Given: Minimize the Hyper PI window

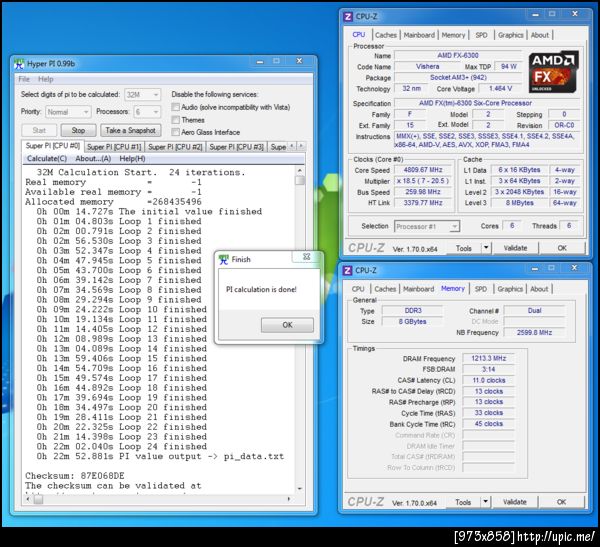Looking at the screenshot, I should click(x=260, y=61).
